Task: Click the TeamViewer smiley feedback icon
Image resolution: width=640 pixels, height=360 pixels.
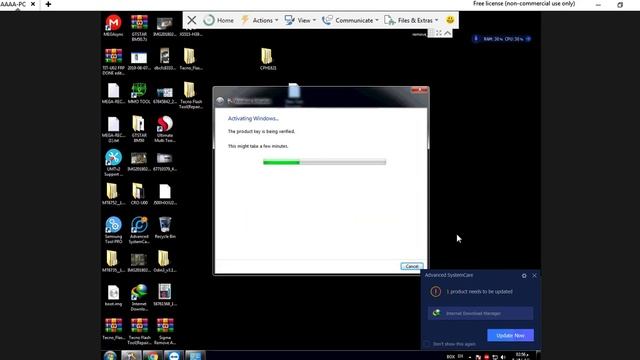Action: [x=450, y=20]
